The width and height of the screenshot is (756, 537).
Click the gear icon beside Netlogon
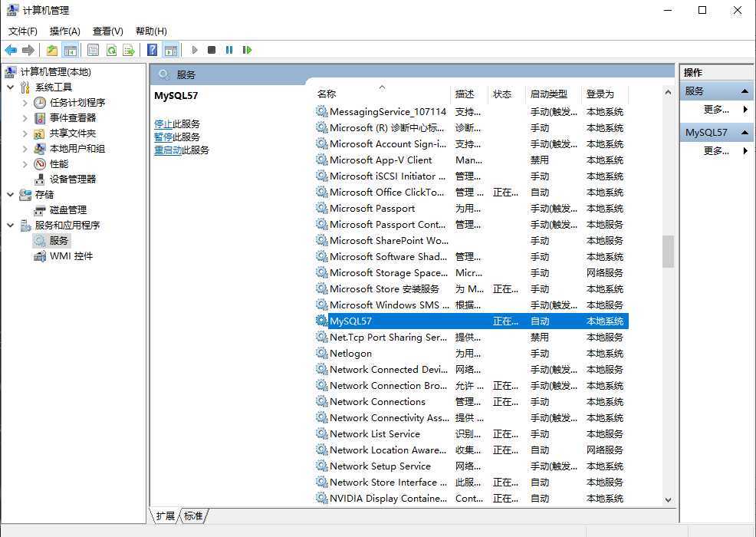tap(321, 353)
